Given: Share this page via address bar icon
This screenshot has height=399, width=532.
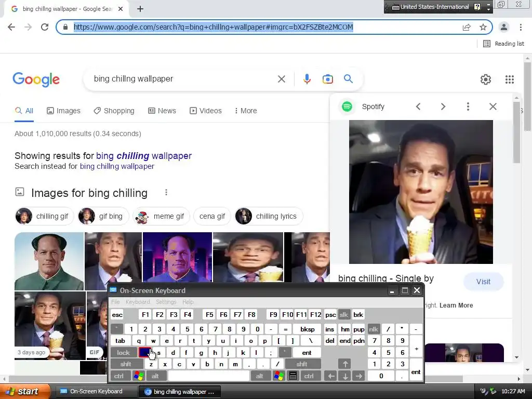Looking at the screenshot, I should [467, 27].
